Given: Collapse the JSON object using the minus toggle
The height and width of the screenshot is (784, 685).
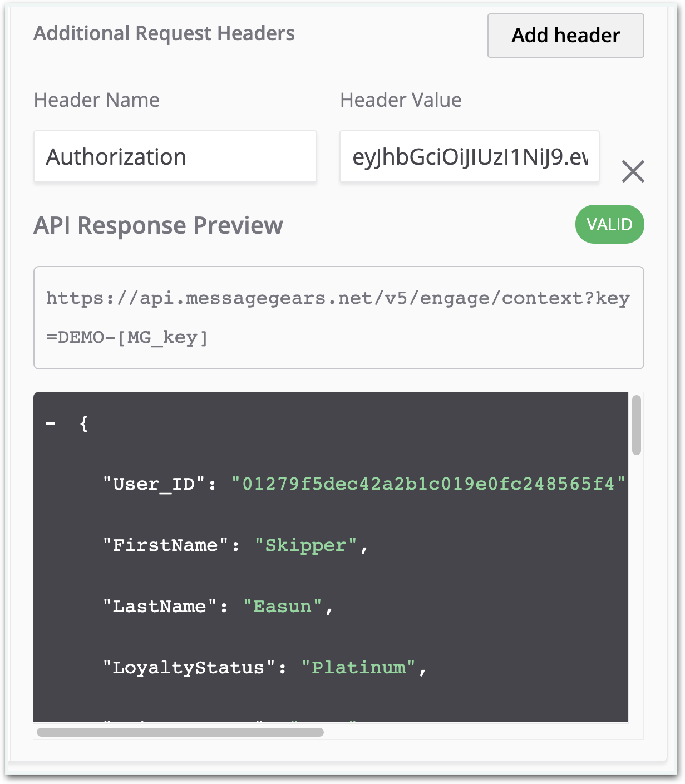Looking at the screenshot, I should point(51,423).
